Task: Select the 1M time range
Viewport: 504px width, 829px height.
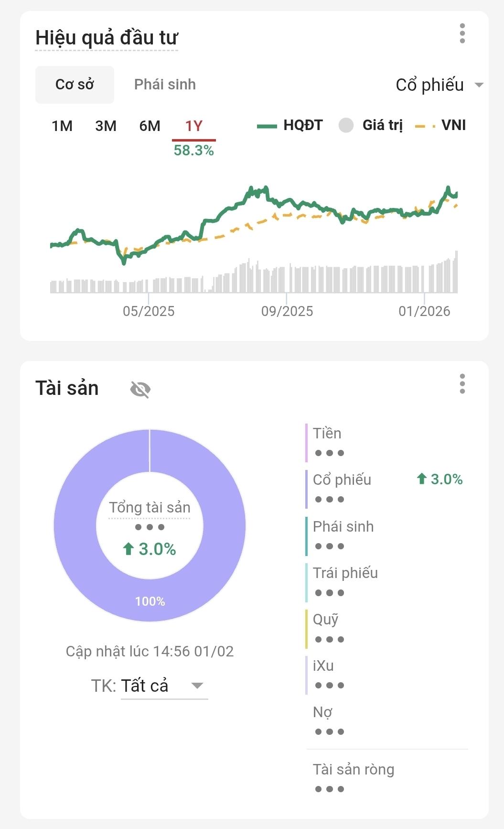Action: coord(62,126)
